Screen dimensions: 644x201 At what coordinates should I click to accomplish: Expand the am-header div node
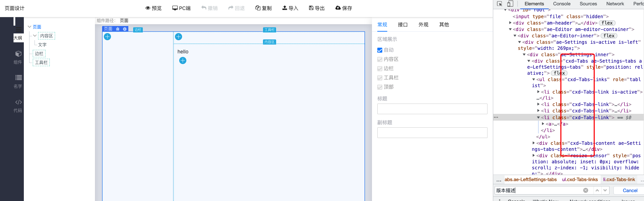coord(510,23)
